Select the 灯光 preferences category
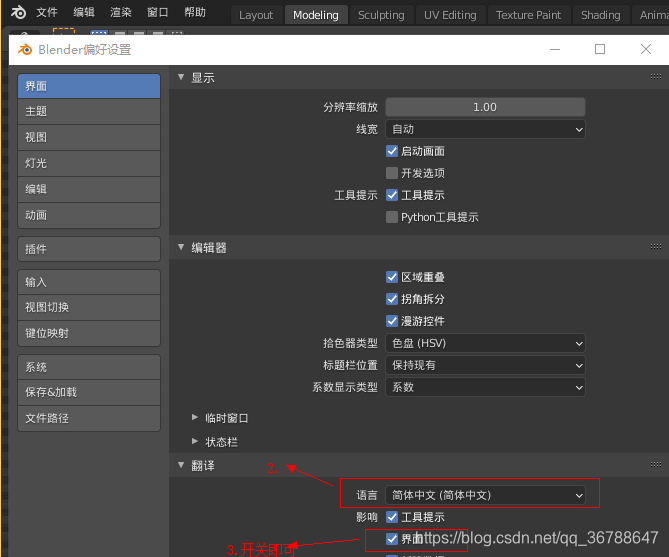The image size is (669, 557). (89, 163)
